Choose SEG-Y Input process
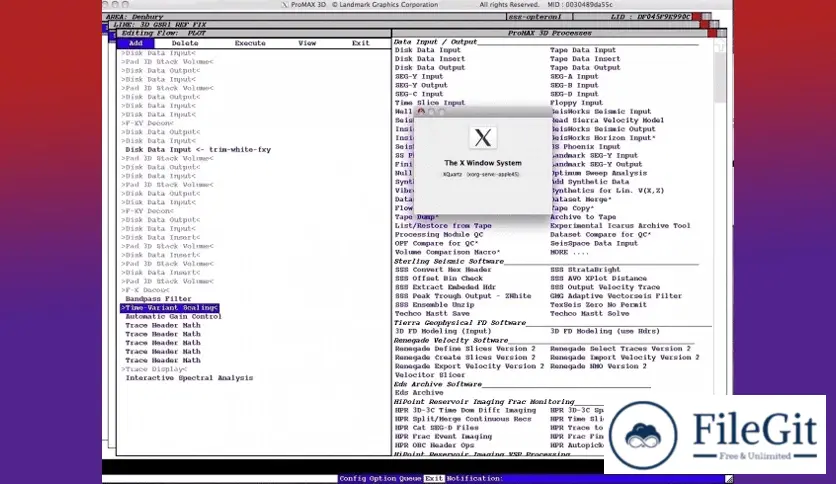Screen dimensions: 836x484 419,77
